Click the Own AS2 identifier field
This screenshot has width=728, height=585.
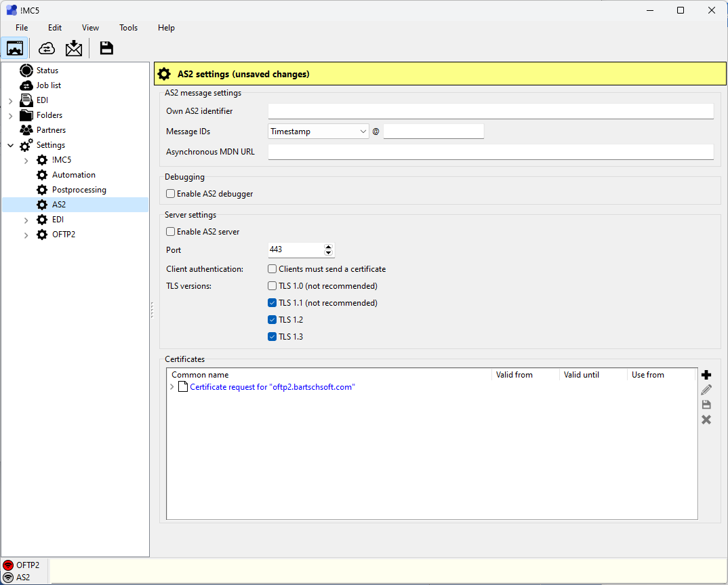(491, 111)
